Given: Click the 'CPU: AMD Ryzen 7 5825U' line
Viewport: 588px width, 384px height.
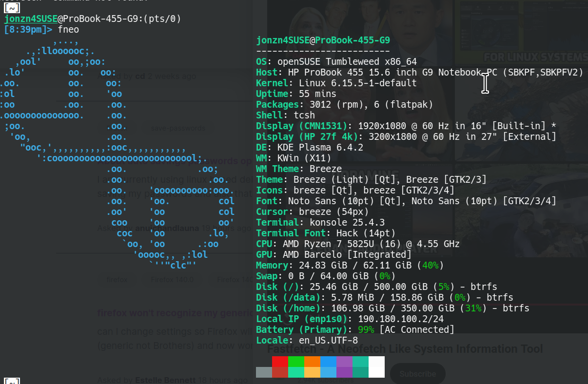Looking at the screenshot, I should pyautogui.click(x=358, y=244).
